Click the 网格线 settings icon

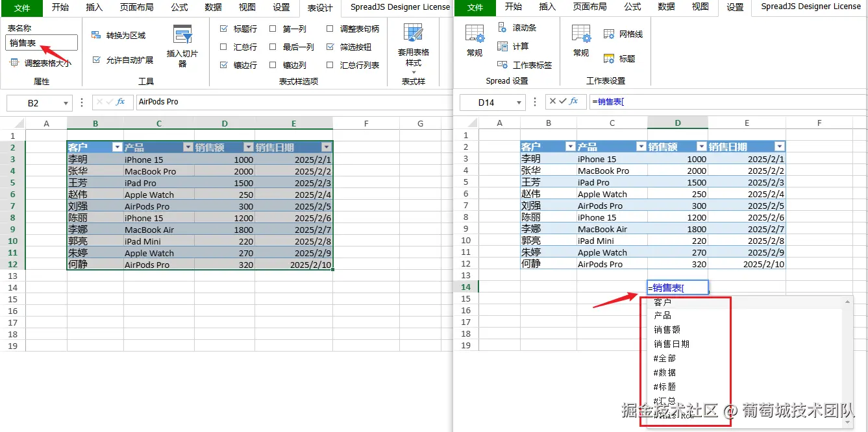[609, 34]
